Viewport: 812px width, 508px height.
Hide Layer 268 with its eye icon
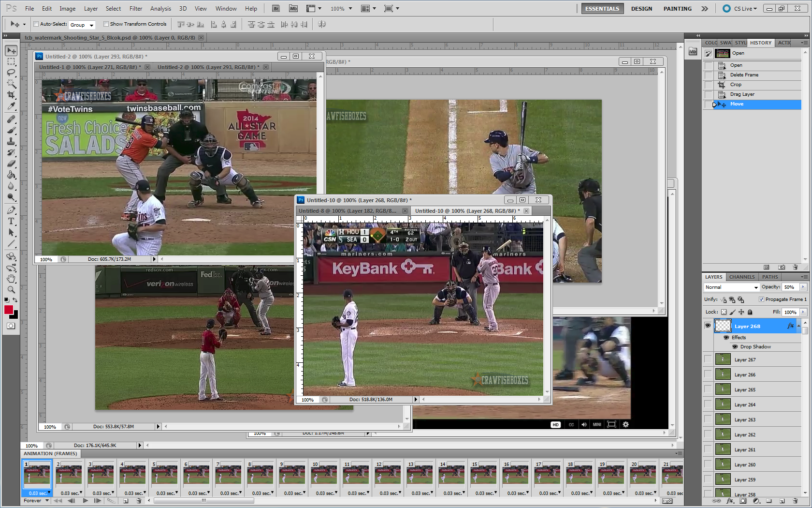708,326
